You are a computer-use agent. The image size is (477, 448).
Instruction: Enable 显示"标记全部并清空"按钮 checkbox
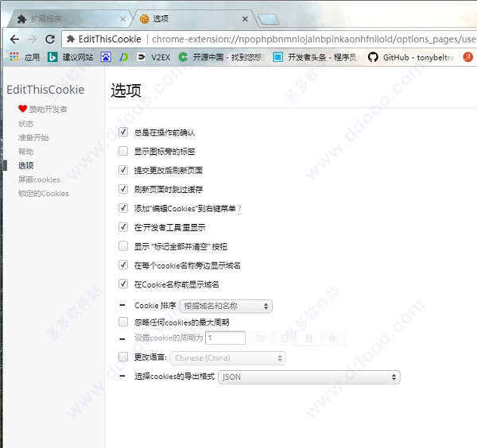[123, 246]
